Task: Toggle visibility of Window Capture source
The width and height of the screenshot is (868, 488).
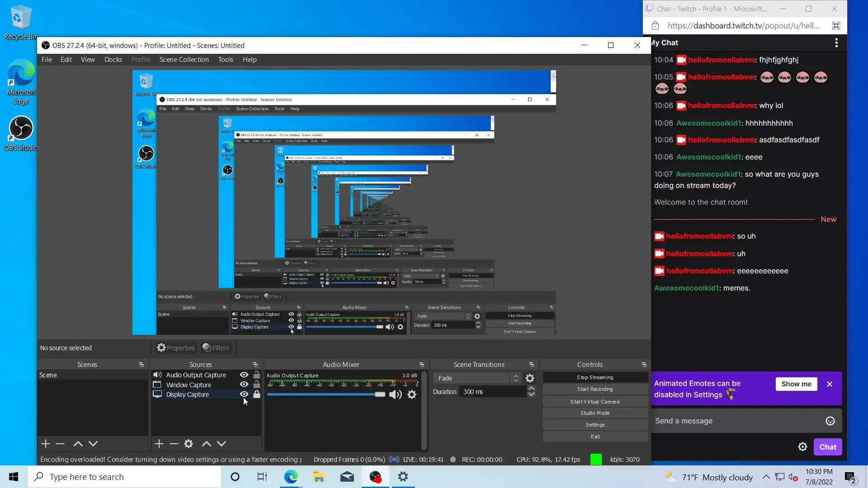Action: click(x=244, y=385)
